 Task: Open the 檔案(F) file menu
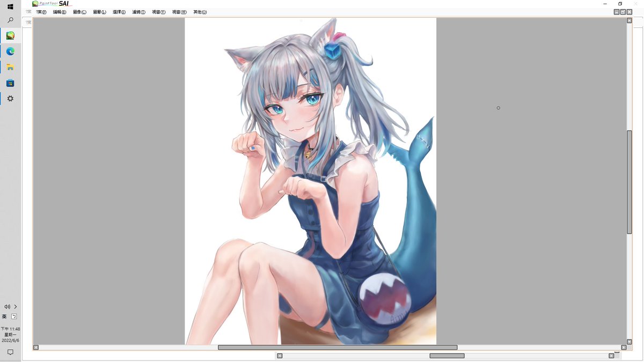pyautogui.click(x=41, y=12)
